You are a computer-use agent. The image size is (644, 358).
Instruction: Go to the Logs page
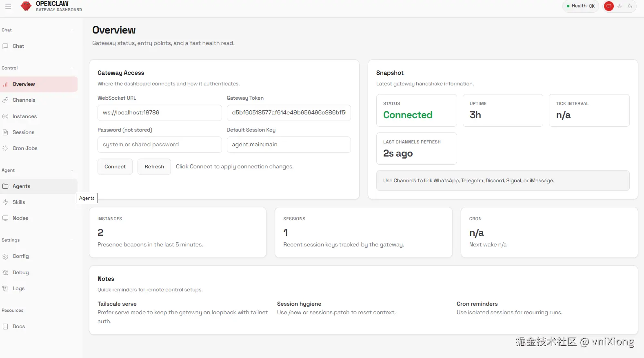pyautogui.click(x=18, y=289)
